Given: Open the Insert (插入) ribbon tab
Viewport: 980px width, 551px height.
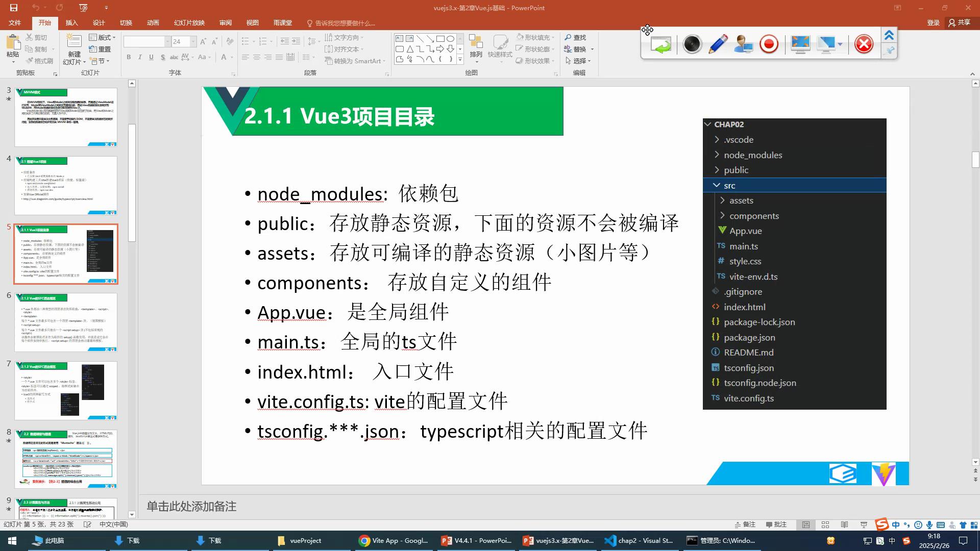Looking at the screenshot, I should [71, 23].
